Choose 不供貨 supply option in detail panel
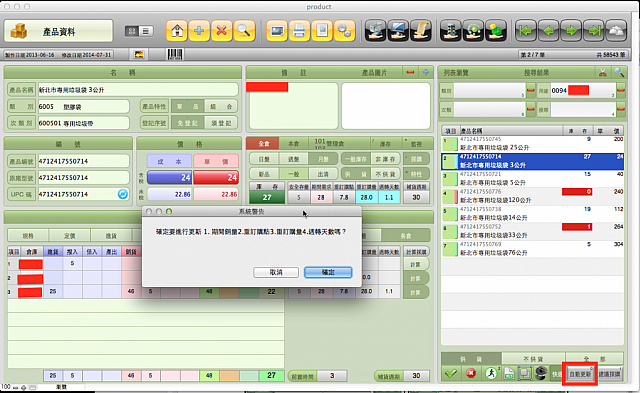 coord(385,174)
